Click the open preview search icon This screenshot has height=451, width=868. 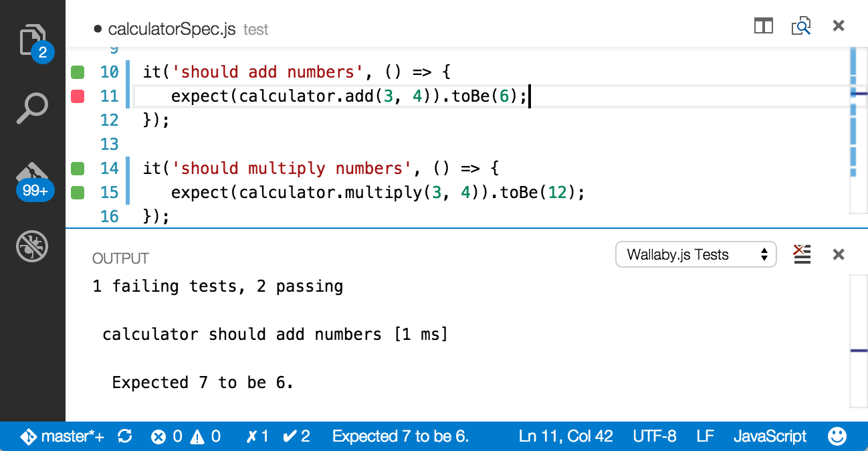[x=800, y=26]
